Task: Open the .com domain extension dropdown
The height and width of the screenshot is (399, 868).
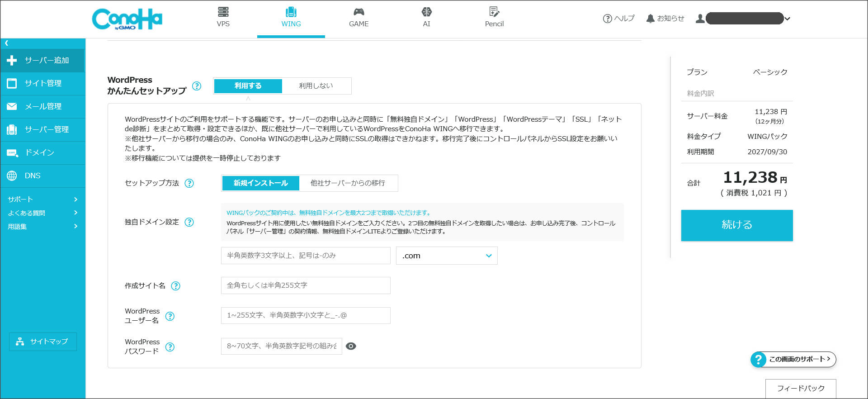Action: (x=447, y=256)
